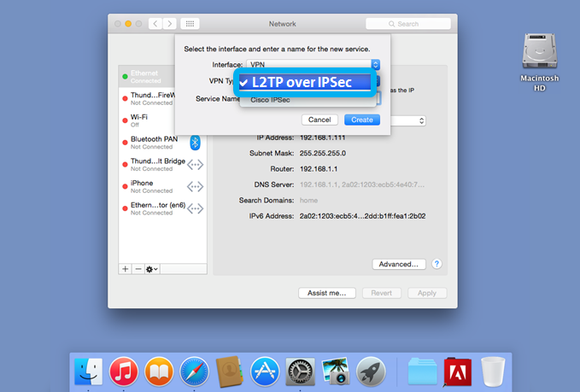Click Search Domains value home
Image resolution: width=580 pixels, height=392 pixels.
308,201
